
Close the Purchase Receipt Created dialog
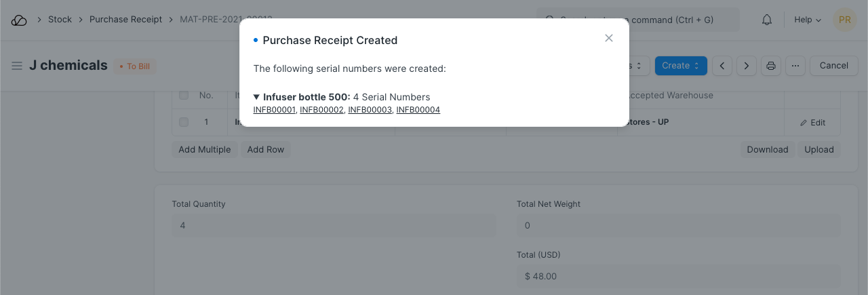[609, 38]
